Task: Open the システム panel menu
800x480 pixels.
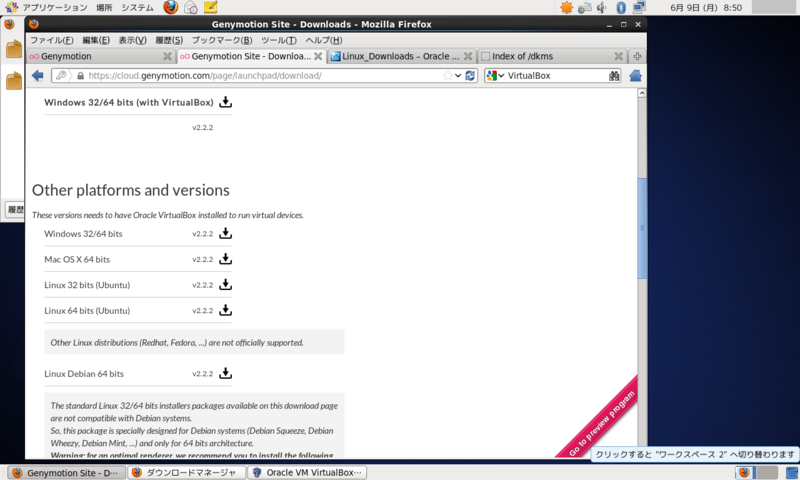Action: coord(137,8)
